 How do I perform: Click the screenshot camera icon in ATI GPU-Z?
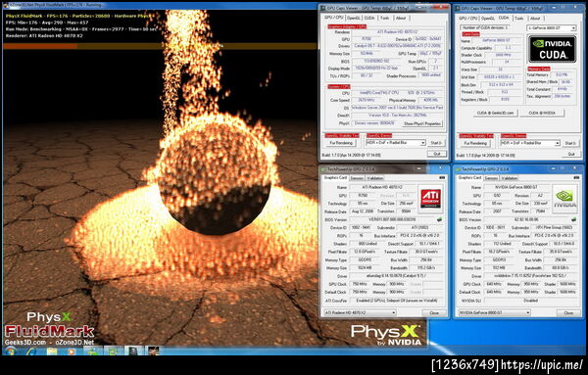[x=442, y=177]
